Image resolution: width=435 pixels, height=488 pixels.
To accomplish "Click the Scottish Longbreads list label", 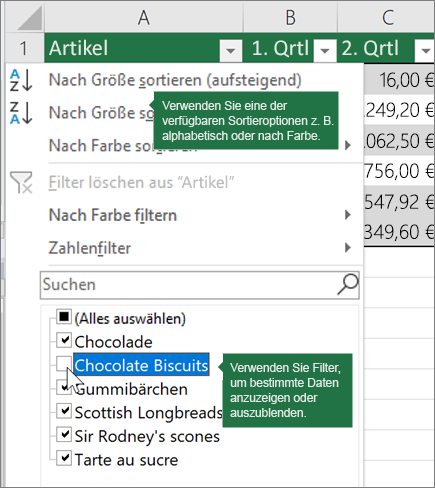I will [149, 413].
